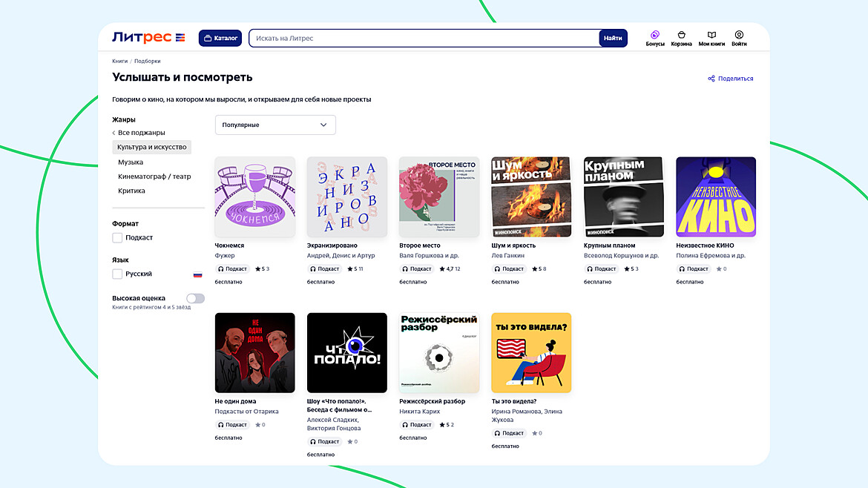Click the star rating icon under Чокнемся

[257, 269]
